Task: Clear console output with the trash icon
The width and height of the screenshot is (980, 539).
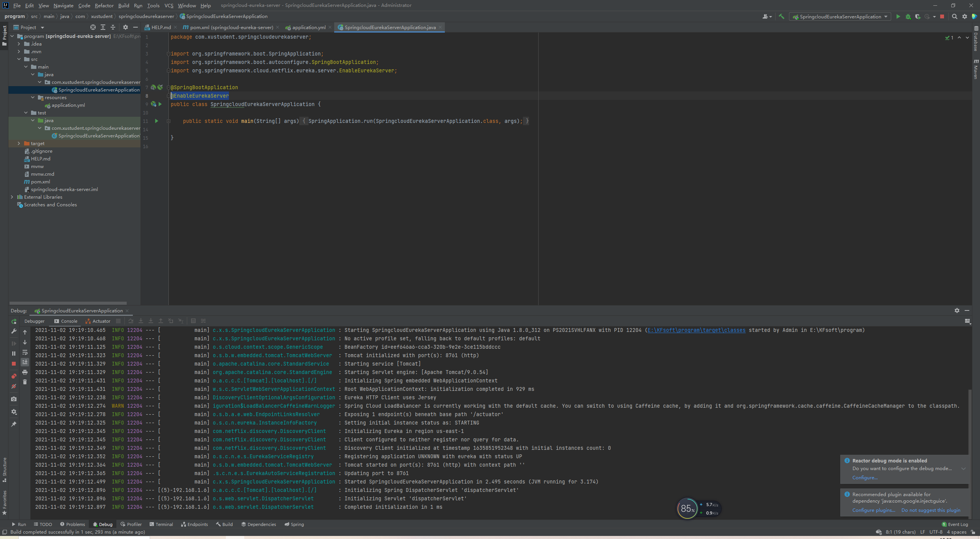Action: coord(25,382)
